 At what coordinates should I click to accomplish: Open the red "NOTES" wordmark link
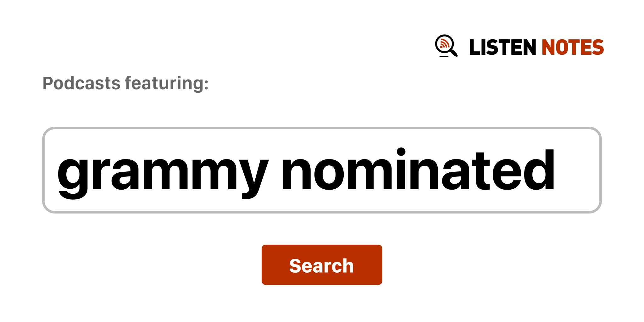572,47
